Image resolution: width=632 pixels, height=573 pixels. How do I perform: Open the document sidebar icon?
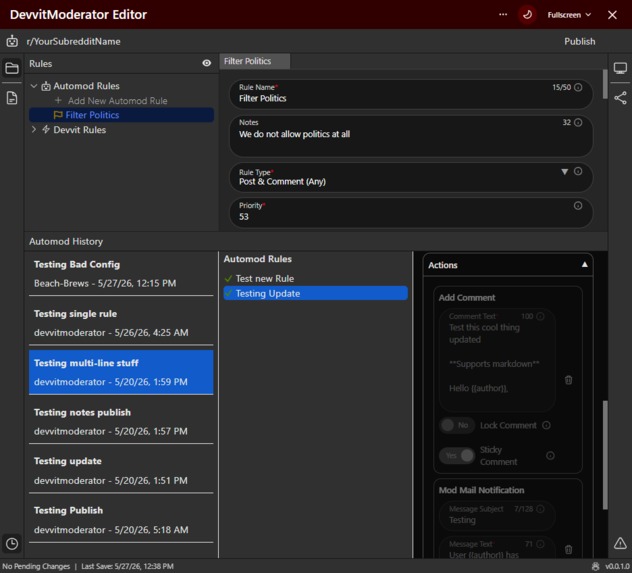[x=12, y=98]
